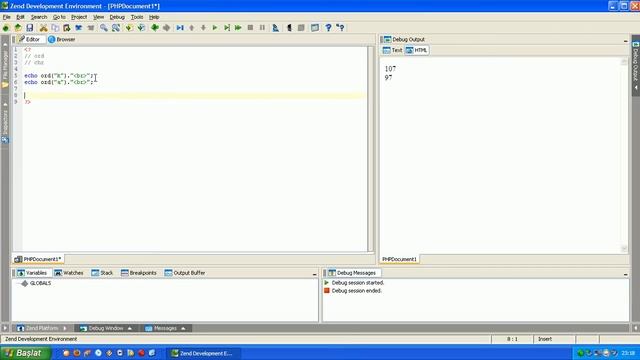Click the Step Into down arrow icon
640x360 pixels.
[203, 28]
